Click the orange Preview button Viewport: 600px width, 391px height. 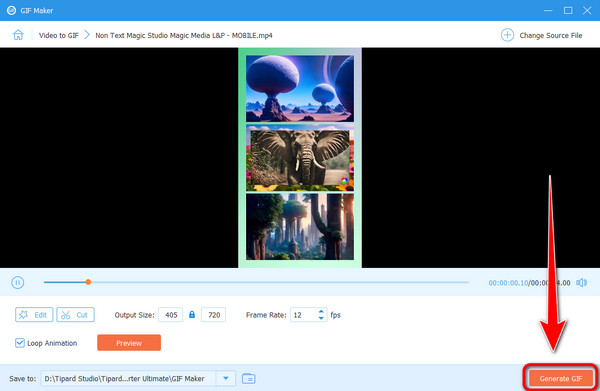[129, 343]
